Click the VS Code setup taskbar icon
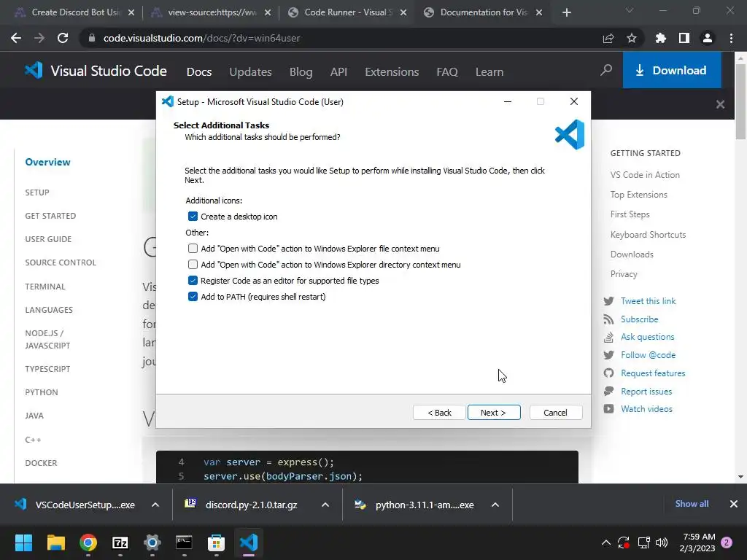This screenshot has width=747, height=560. point(248,542)
